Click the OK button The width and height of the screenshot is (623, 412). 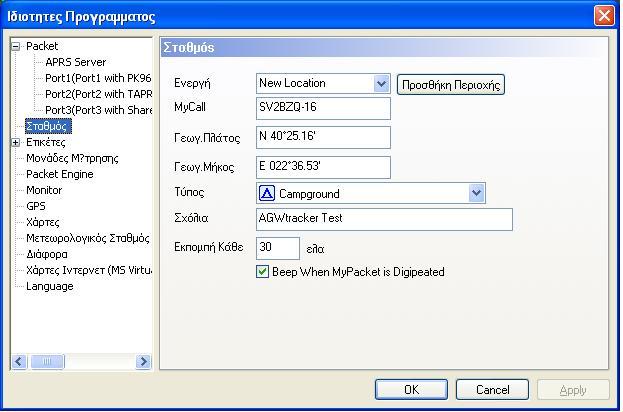(x=411, y=389)
